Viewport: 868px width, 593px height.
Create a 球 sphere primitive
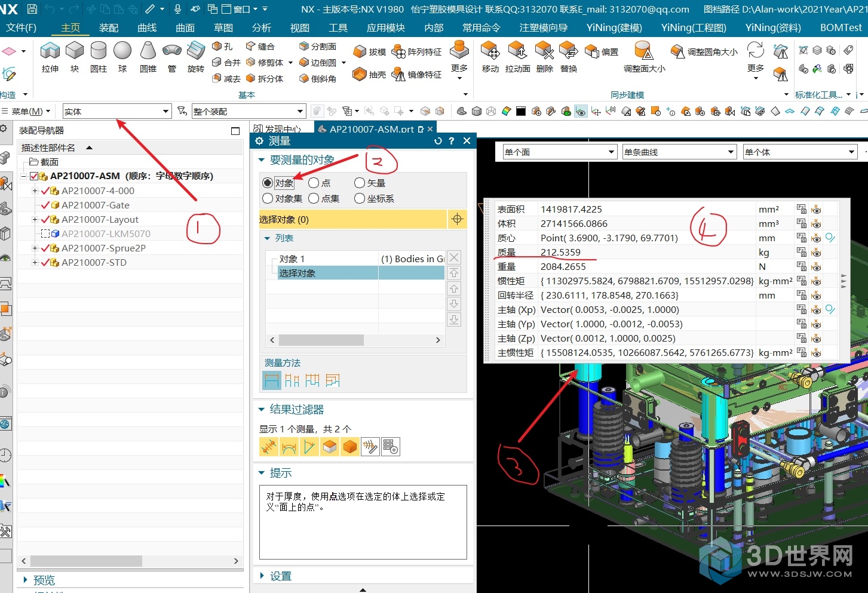(122, 58)
